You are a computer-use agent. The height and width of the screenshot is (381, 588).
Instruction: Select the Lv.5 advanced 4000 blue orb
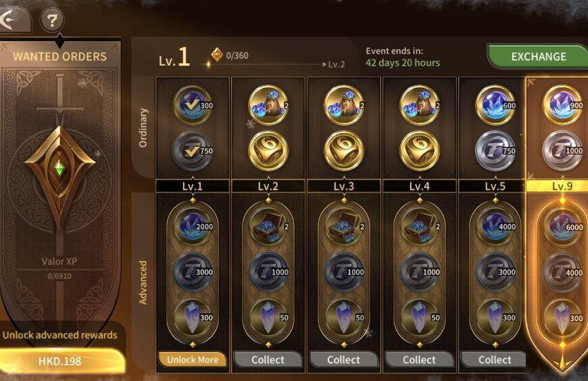point(495,227)
